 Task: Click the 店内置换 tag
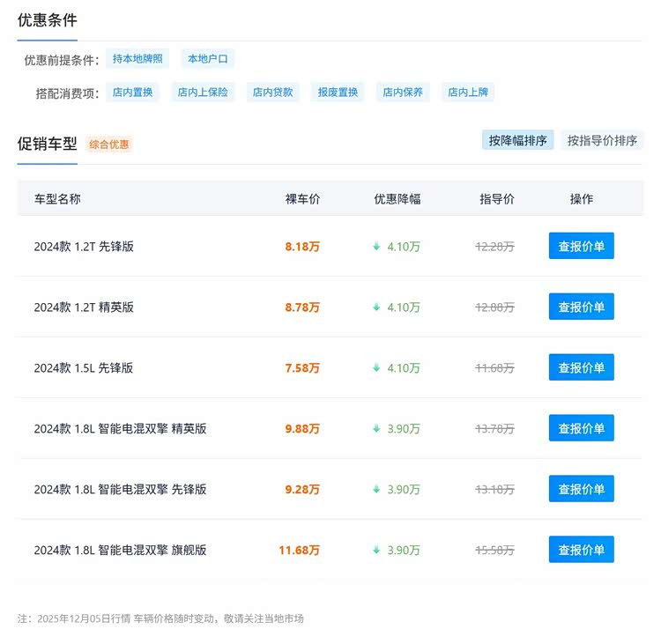pyautogui.click(x=132, y=92)
